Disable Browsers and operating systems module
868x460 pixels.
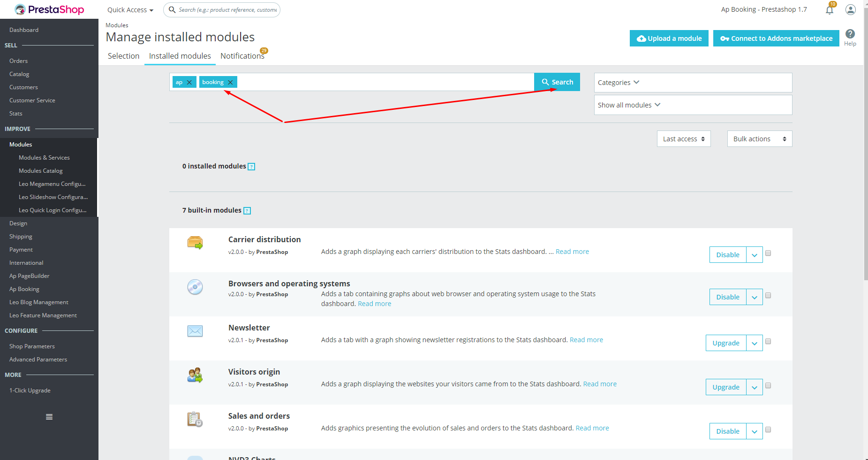[x=728, y=297]
